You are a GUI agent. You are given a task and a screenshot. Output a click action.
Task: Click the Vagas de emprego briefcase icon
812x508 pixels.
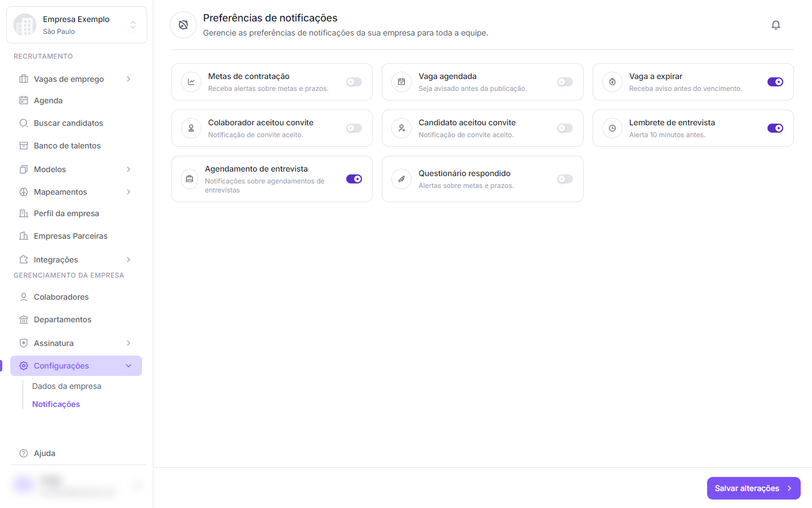24,79
